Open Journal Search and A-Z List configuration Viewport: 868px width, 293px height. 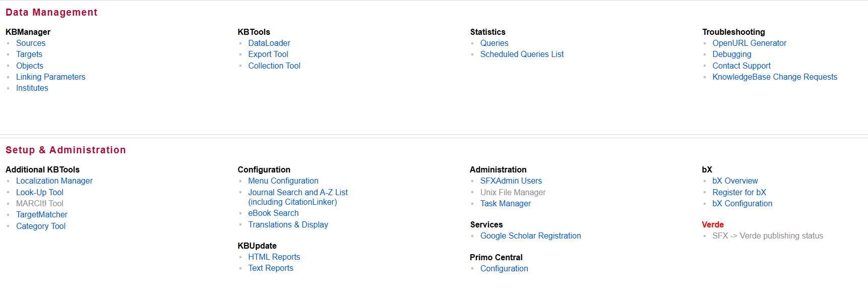(x=298, y=193)
